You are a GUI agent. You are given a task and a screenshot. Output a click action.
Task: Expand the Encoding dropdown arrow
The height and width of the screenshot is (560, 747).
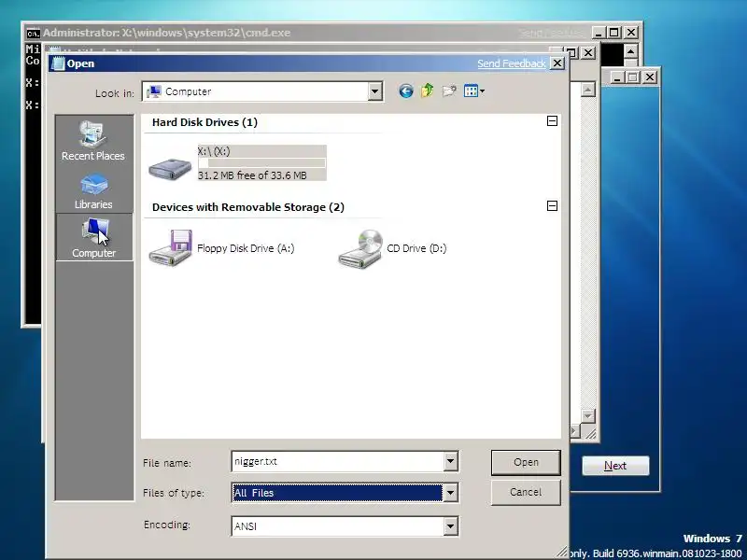click(450, 526)
